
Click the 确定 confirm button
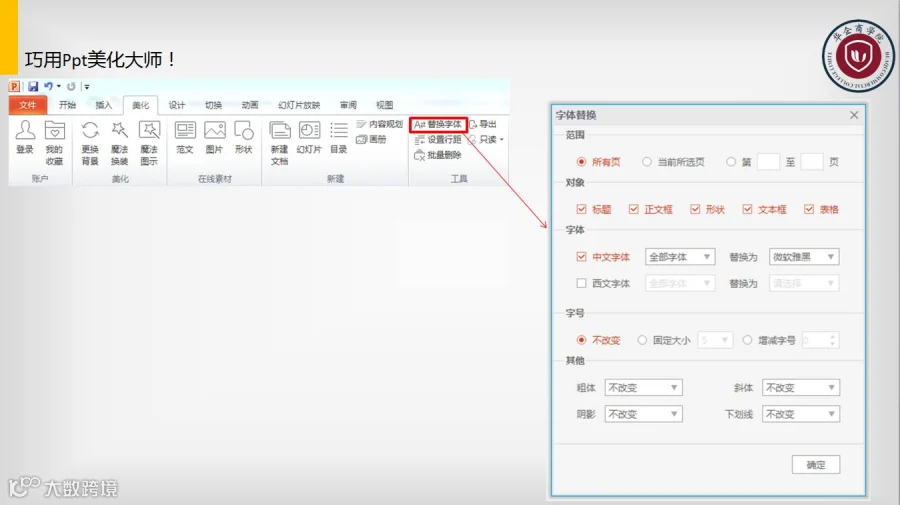click(816, 464)
